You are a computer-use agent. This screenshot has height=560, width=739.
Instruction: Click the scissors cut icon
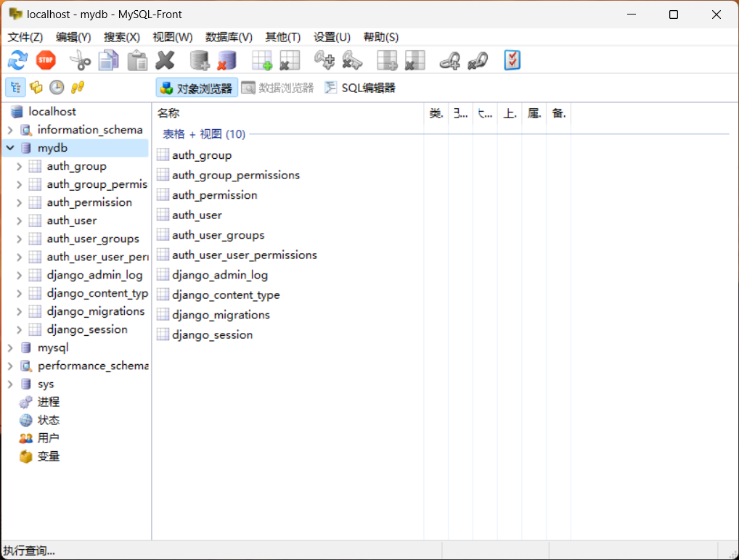(80, 60)
